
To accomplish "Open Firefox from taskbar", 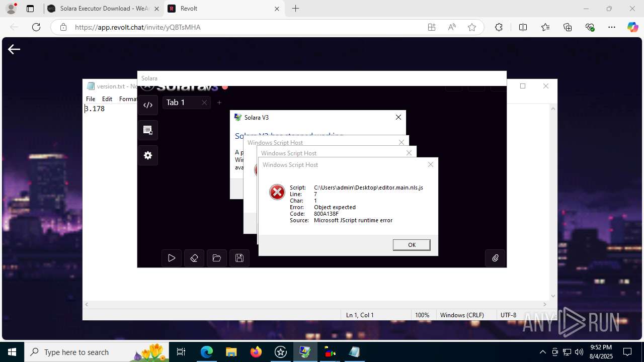I will pyautogui.click(x=256, y=352).
